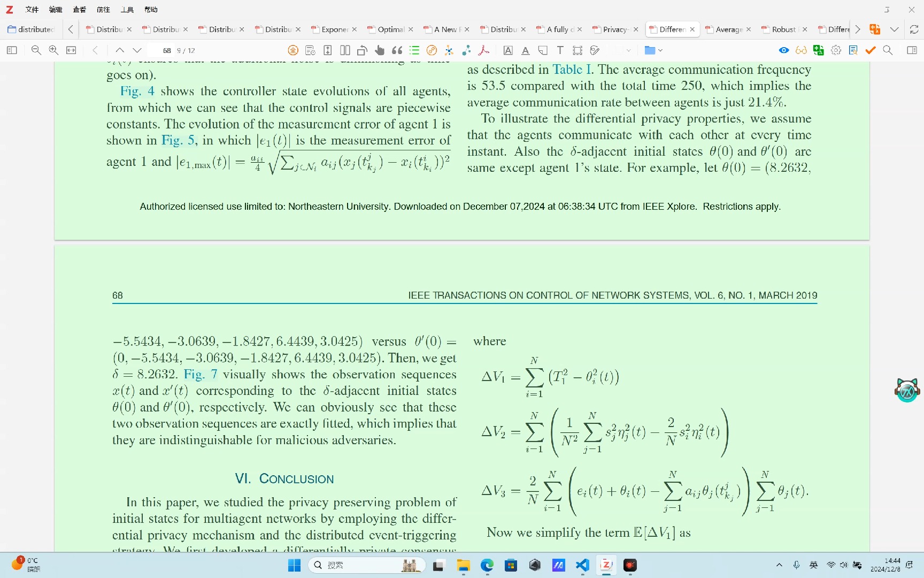Viewport: 924px width, 578px height.
Task: Switch to the Average document tab
Action: [728, 29]
